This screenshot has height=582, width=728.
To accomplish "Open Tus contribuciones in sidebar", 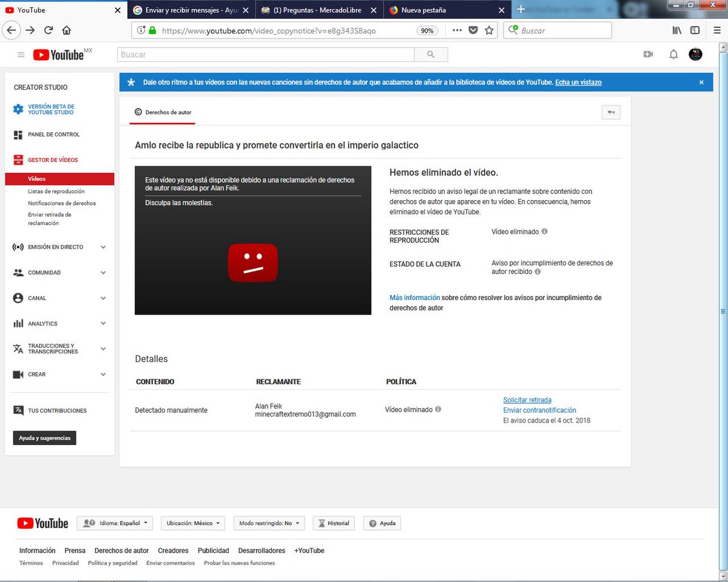I will click(x=57, y=410).
